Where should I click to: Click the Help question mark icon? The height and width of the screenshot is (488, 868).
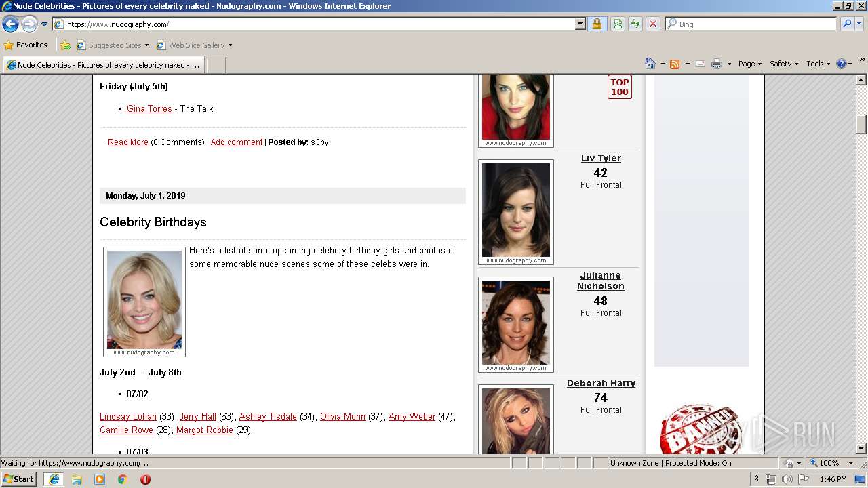coord(842,64)
